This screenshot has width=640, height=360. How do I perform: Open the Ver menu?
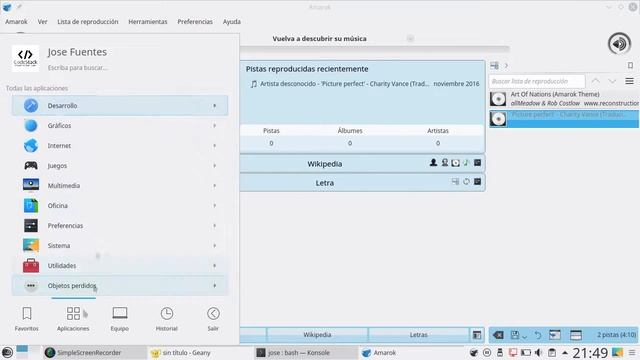(42, 22)
